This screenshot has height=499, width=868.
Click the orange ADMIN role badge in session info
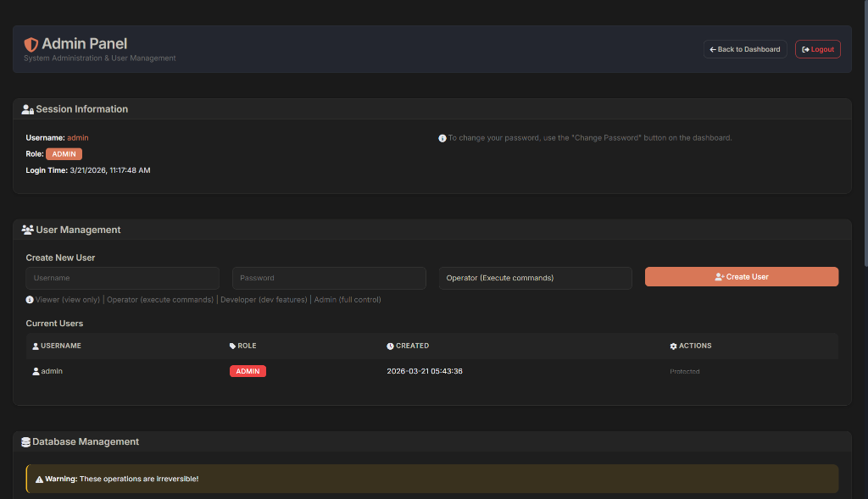coord(64,154)
